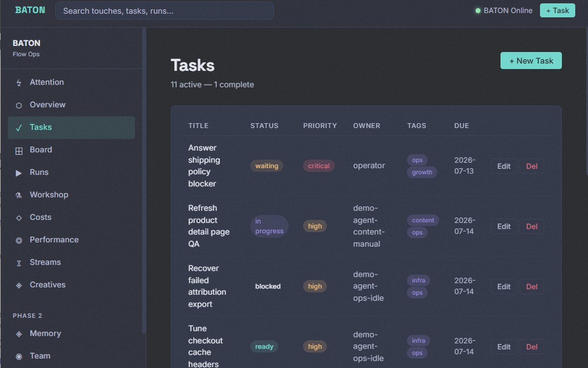The width and height of the screenshot is (588, 368).
Task: Click the Costs diamond icon
Action: coord(19,218)
